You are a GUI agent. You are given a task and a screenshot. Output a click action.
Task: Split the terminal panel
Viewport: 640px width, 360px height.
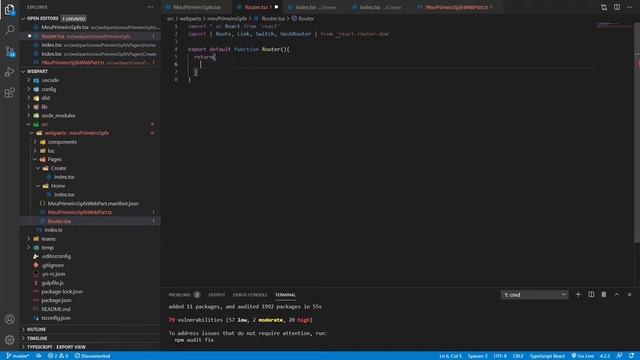click(x=591, y=294)
